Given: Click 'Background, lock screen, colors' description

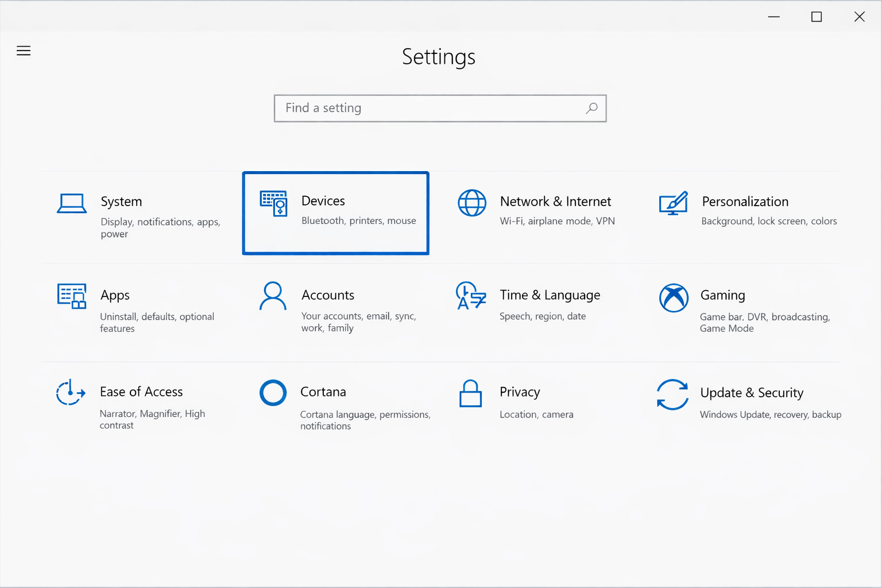Looking at the screenshot, I should [769, 221].
